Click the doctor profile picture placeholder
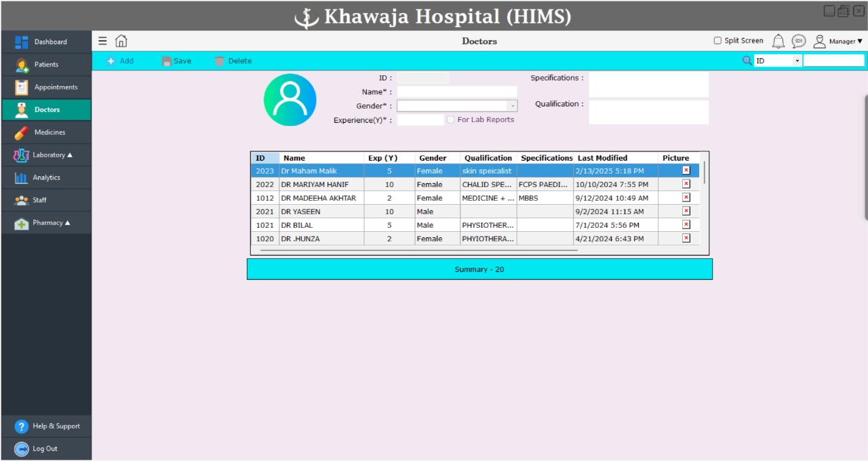Image resolution: width=868 pixels, height=461 pixels. pyautogui.click(x=290, y=100)
